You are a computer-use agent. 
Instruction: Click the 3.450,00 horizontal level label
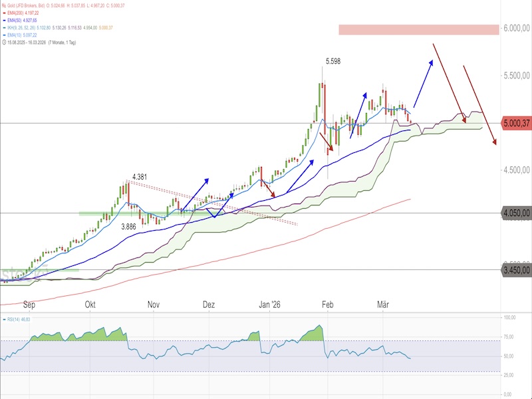click(516, 270)
